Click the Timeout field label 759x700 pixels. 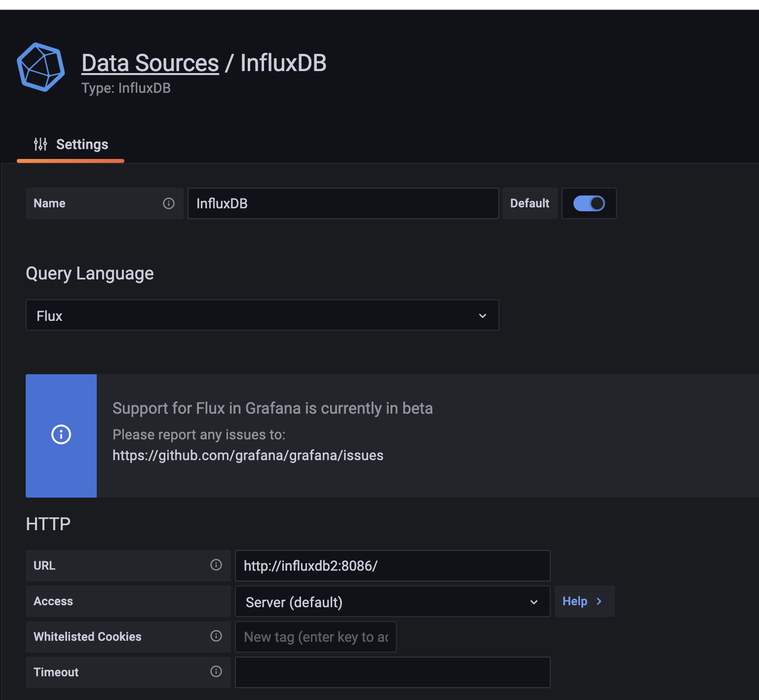(56, 672)
